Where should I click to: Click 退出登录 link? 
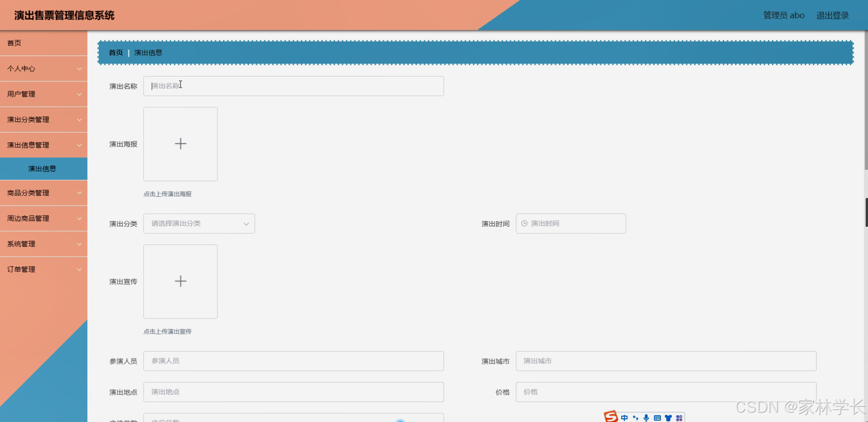click(832, 15)
